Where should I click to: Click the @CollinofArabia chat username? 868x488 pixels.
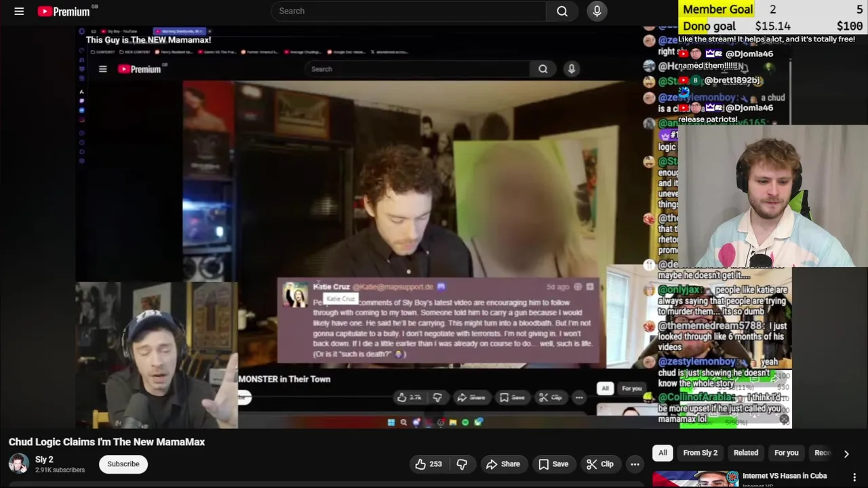click(697, 397)
